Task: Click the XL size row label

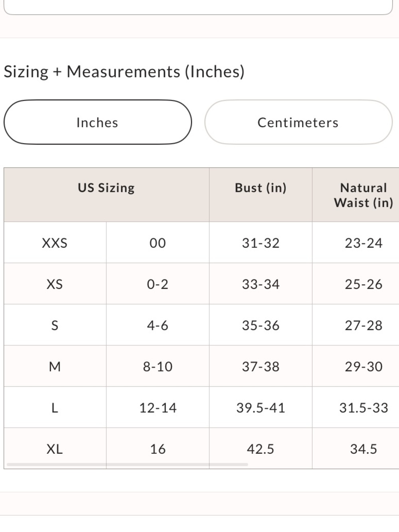Action: tap(55, 449)
